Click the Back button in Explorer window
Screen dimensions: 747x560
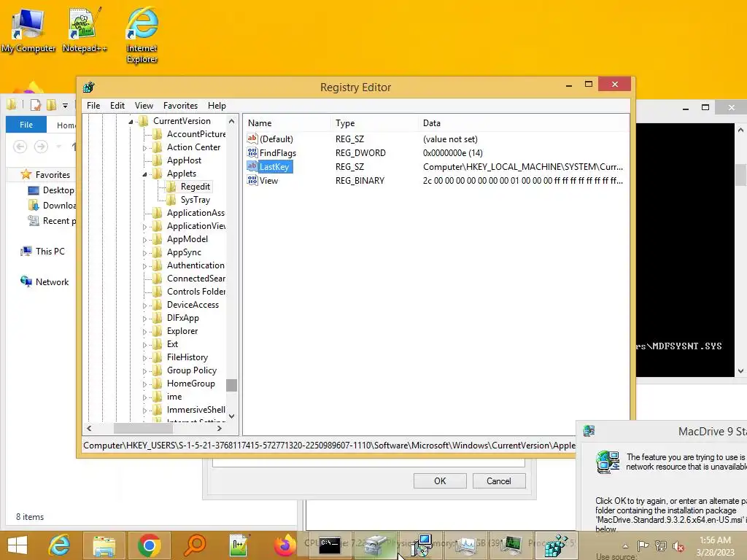point(20,147)
